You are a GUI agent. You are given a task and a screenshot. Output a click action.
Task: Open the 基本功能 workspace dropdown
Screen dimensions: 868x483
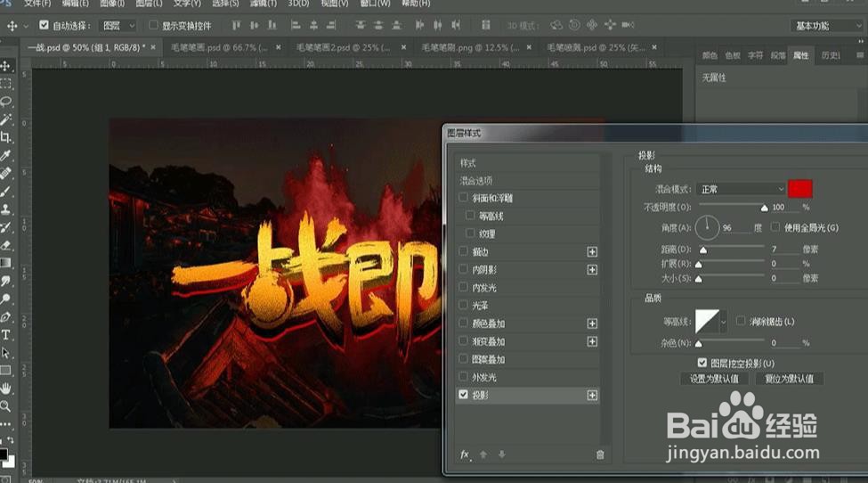pyautogui.click(x=828, y=26)
